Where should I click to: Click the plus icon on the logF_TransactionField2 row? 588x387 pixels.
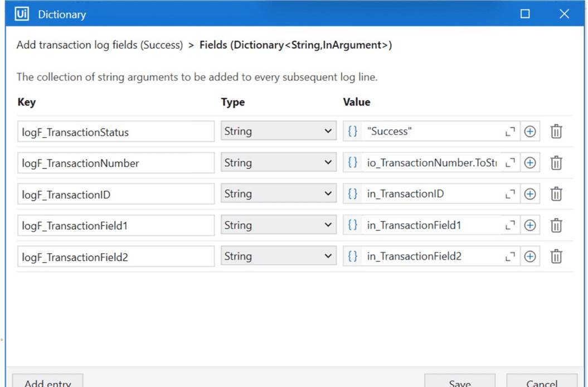click(x=530, y=256)
